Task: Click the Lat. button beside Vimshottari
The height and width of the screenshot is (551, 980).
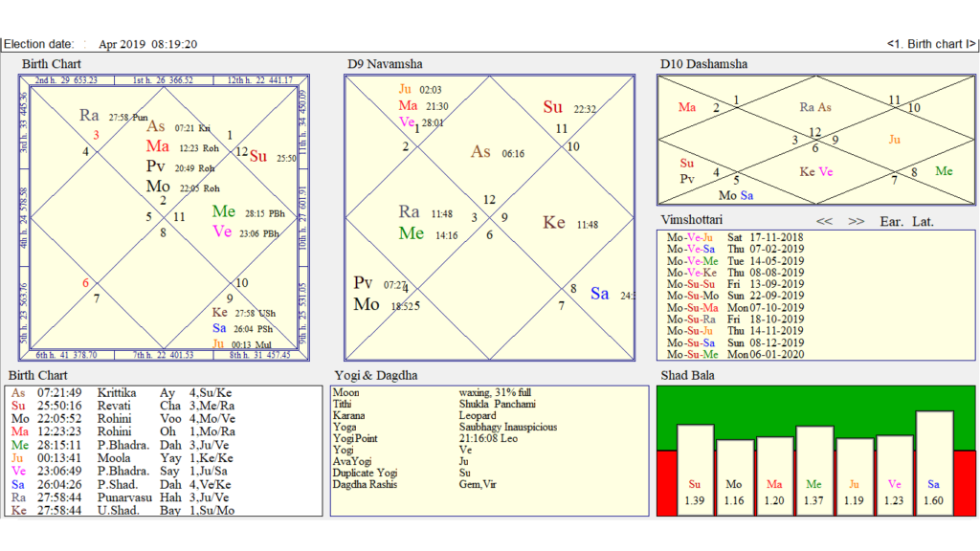Action: 923,222
